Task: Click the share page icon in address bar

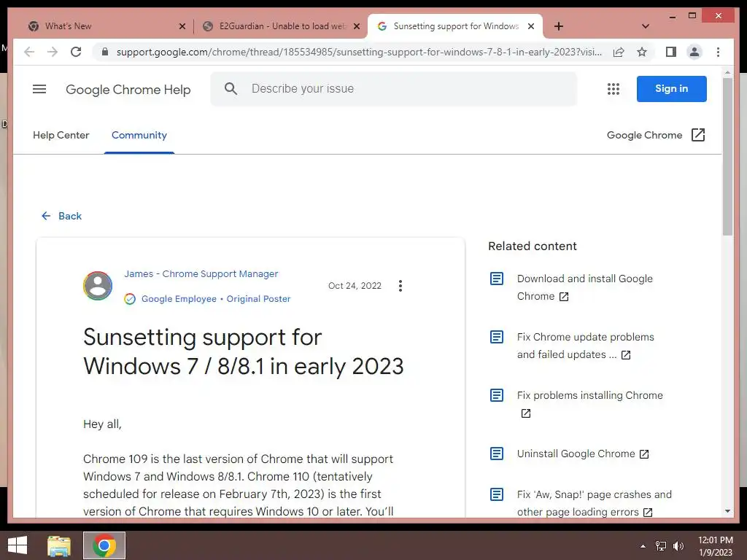Action: click(x=619, y=52)
